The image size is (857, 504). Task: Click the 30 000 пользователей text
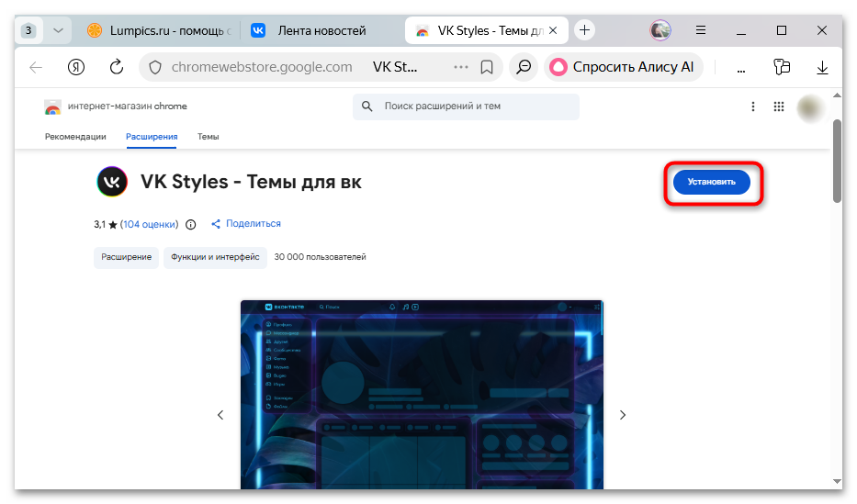tap(320, 257)
